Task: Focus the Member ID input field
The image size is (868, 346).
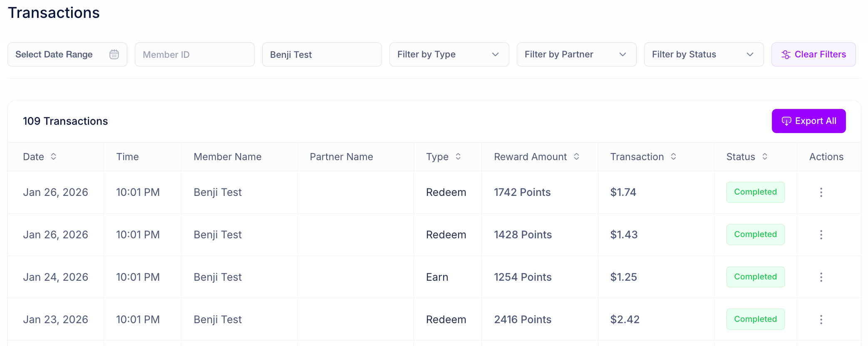Action: coord(194,54)
